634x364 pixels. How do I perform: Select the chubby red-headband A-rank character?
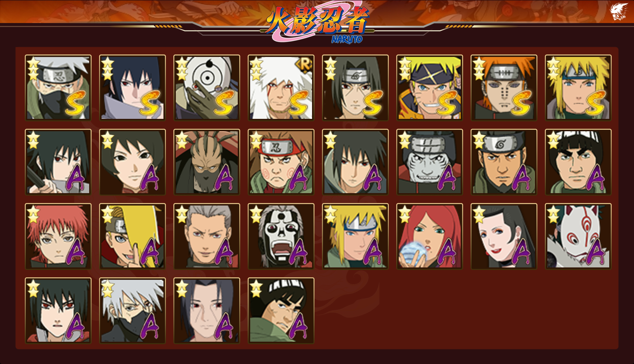click(x=281, y=162)
